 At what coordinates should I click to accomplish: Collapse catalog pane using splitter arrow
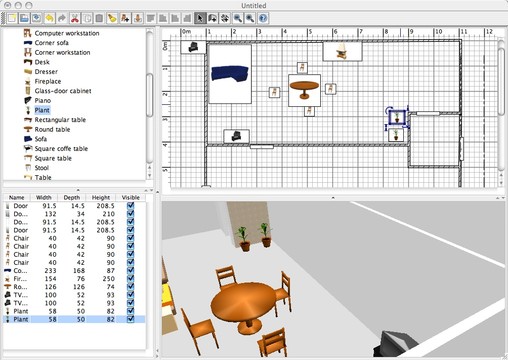pyautogui.click(x=78, y=190)
